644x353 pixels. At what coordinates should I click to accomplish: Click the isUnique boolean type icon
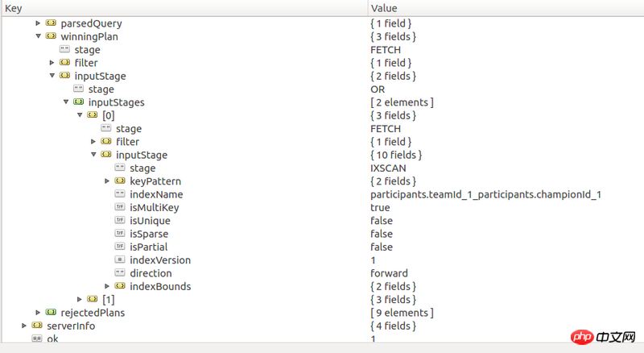click(120, 220)
